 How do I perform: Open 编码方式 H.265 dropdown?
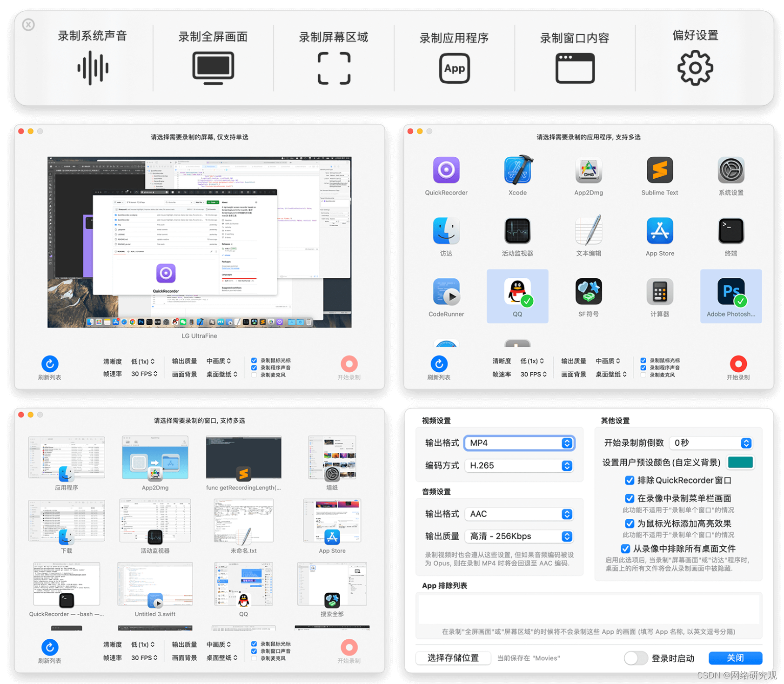tap(519, 466)
